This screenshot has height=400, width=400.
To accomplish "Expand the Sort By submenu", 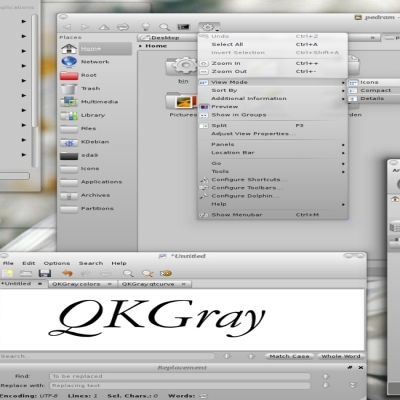I will 273,90.
